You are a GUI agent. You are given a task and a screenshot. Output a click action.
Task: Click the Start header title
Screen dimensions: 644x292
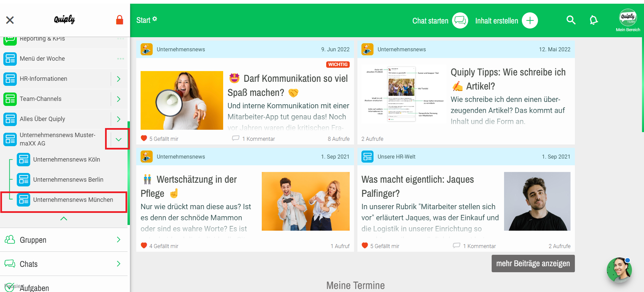pos(143,20)
